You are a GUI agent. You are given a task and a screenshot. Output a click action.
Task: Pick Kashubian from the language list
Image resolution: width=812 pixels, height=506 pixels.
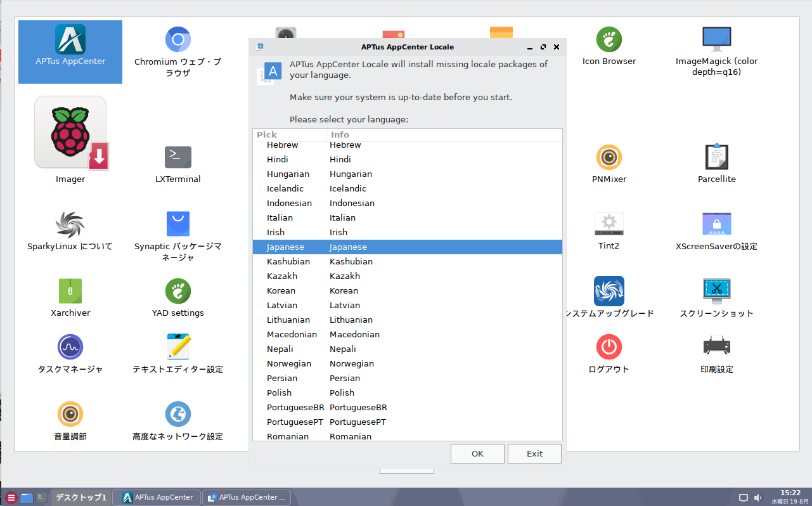[x=408, y=261]
